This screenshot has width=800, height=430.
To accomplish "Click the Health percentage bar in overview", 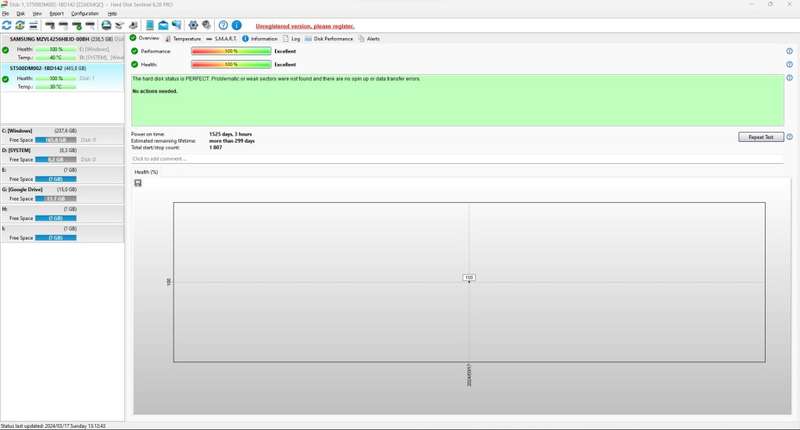I will tap(231, 64).
